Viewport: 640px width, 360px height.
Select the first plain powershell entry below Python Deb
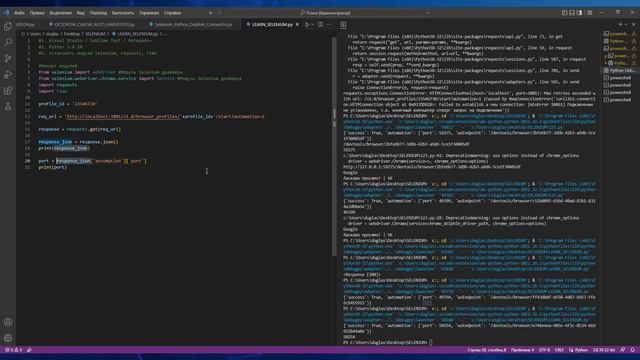click(620, 78)
